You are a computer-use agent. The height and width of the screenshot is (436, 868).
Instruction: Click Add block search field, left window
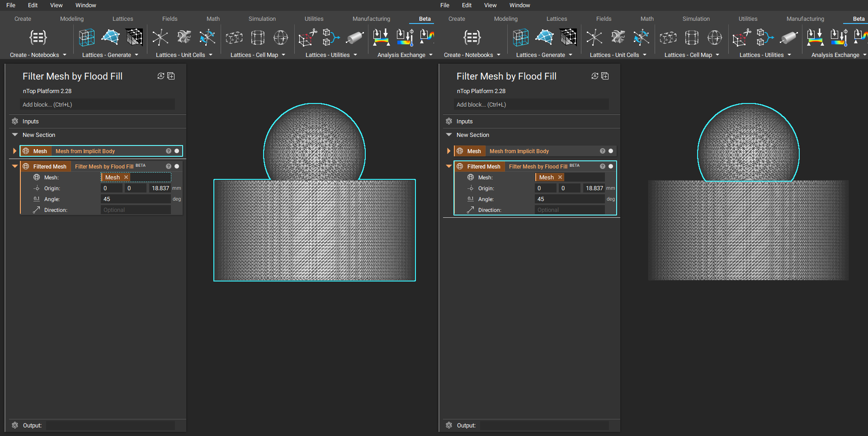coord(97,104)
